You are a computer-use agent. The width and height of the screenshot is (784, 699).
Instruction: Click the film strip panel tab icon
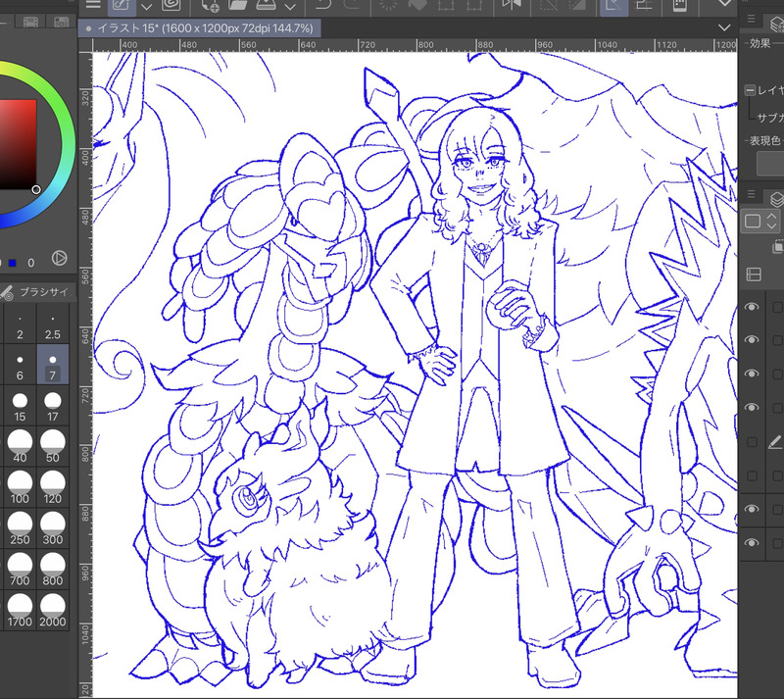pyautogui.click(x=30, y=22)
